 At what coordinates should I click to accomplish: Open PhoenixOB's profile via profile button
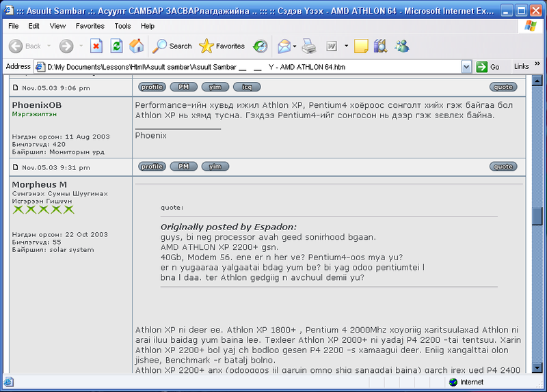(x=152, y=167)
